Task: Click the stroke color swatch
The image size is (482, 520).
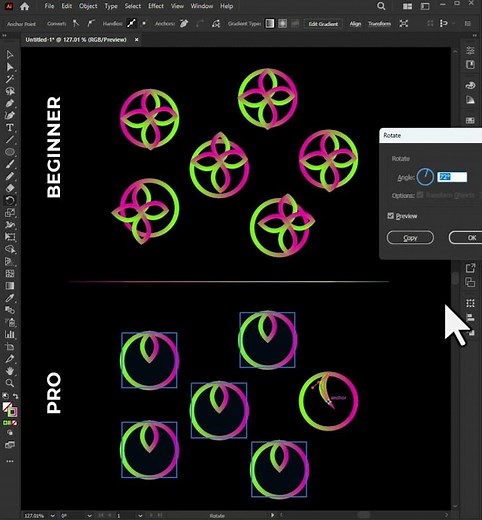Action: point(12,412)
